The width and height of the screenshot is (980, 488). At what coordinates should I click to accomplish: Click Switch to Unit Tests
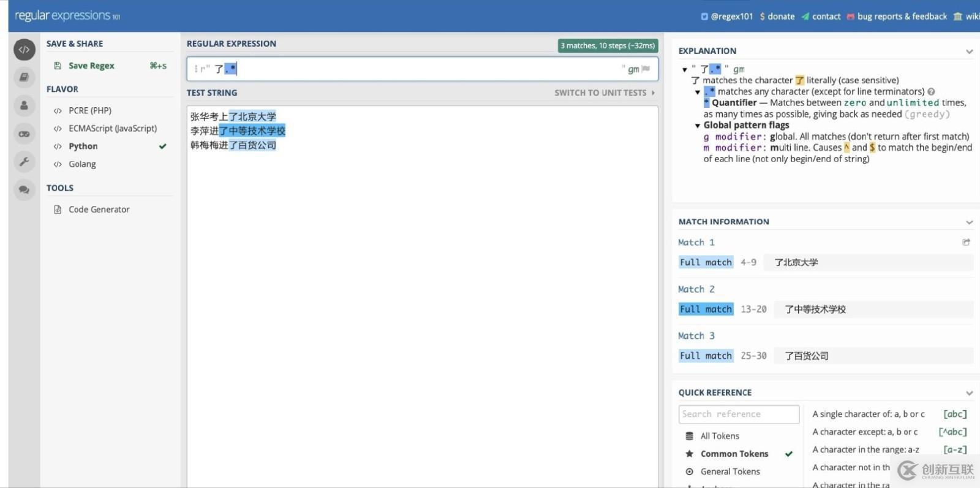[605, 93]
